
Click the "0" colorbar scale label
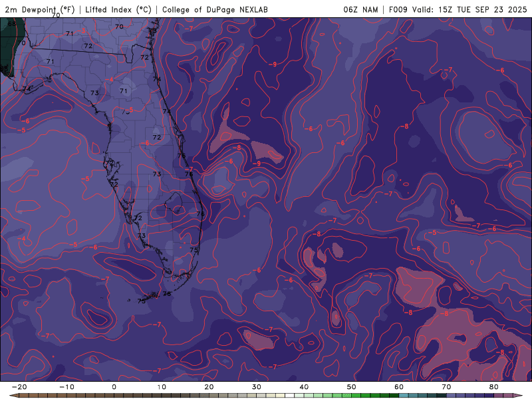pos(114,387)
